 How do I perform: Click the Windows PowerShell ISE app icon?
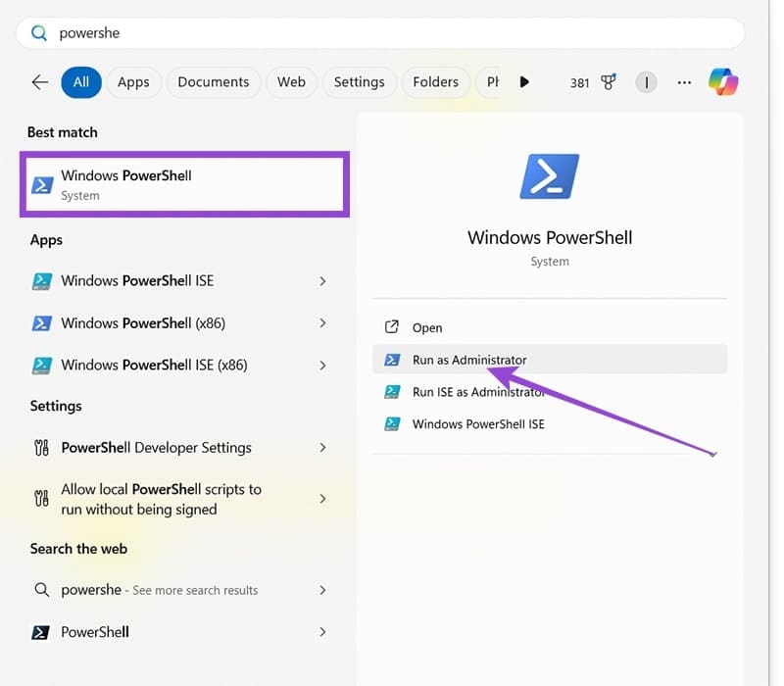42,281
